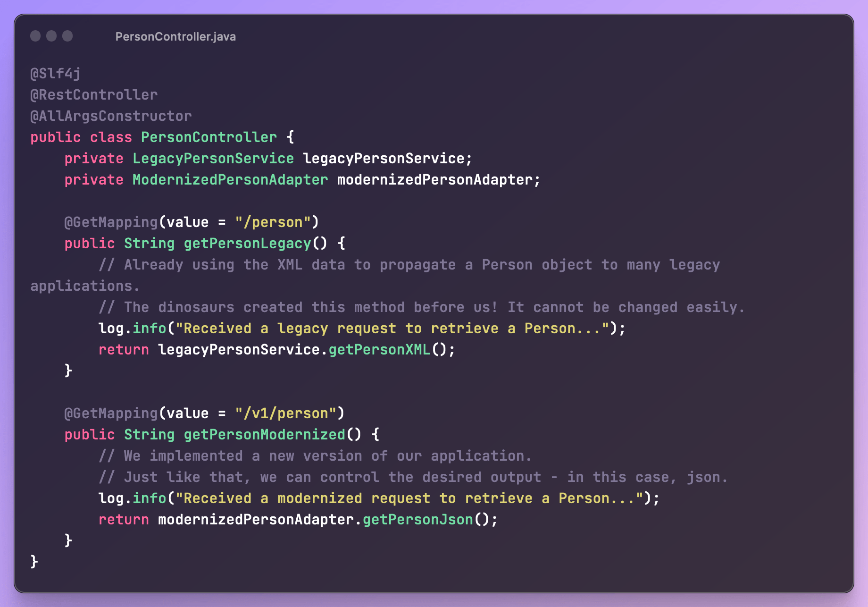Click the comment about the dinosaurs
This screenshot has width=868, height=607.
pyautogui.click(x=422, y=307)
